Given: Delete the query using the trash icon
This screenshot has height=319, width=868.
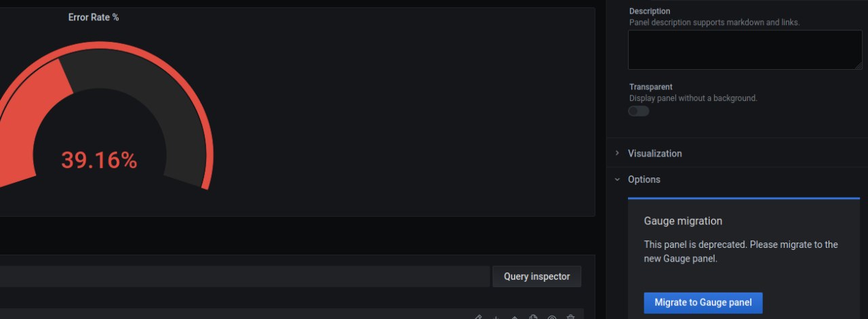Looking at the screenshot, I should [571, 317].
